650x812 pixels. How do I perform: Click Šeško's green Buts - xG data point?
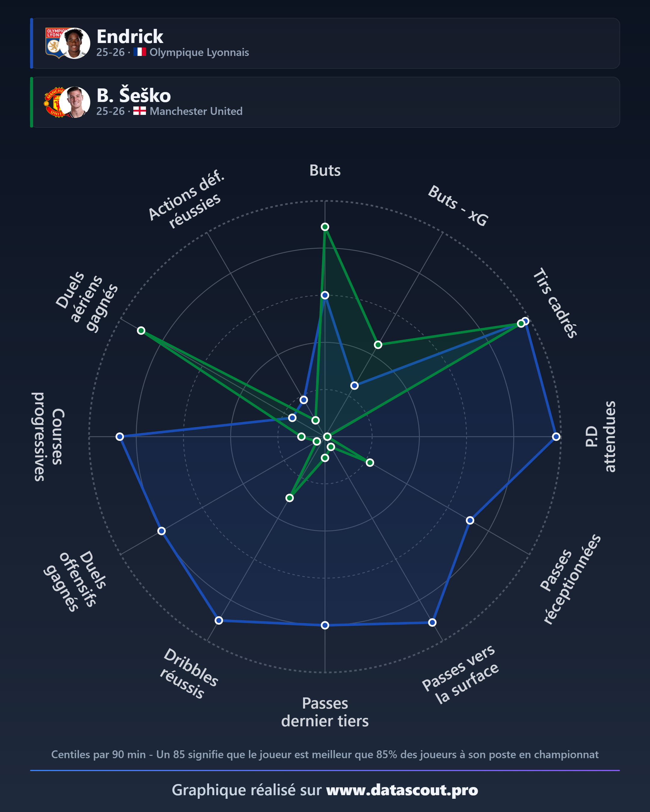(x=378, y=345)
